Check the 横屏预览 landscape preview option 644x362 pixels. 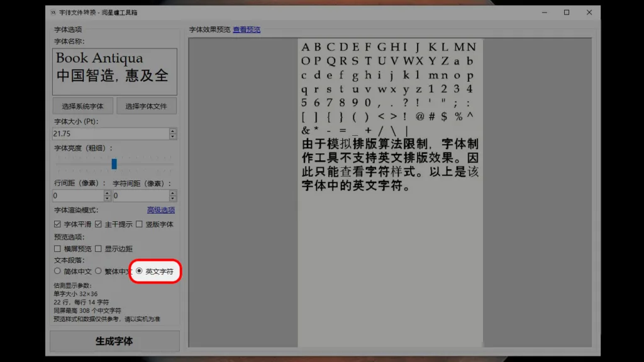[57, 248]
